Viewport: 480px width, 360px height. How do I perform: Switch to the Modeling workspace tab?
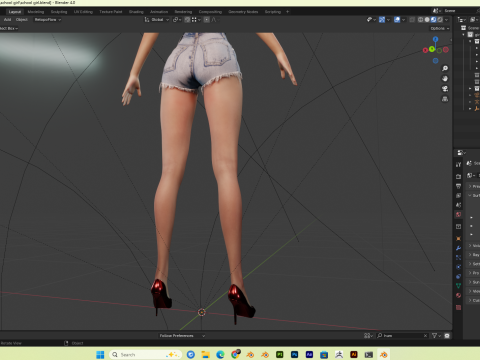point(36,12)
